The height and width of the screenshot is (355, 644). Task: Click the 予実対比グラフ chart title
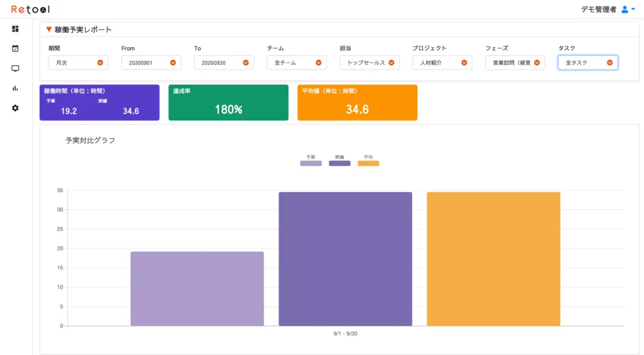pyautogui.click(x=90, y=140)
